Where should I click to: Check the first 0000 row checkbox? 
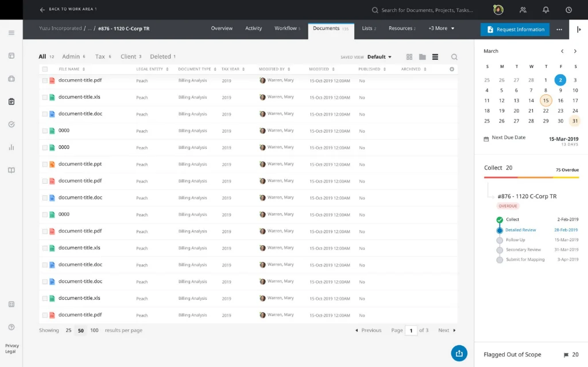point(45,130)
